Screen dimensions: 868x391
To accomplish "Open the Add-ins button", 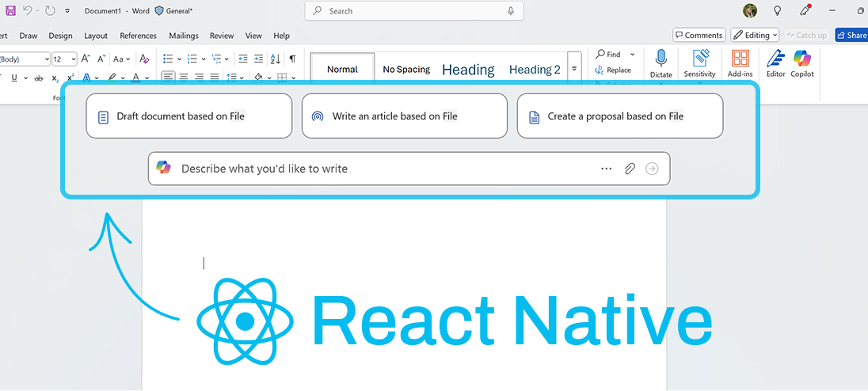I will (x=740, y=63).
